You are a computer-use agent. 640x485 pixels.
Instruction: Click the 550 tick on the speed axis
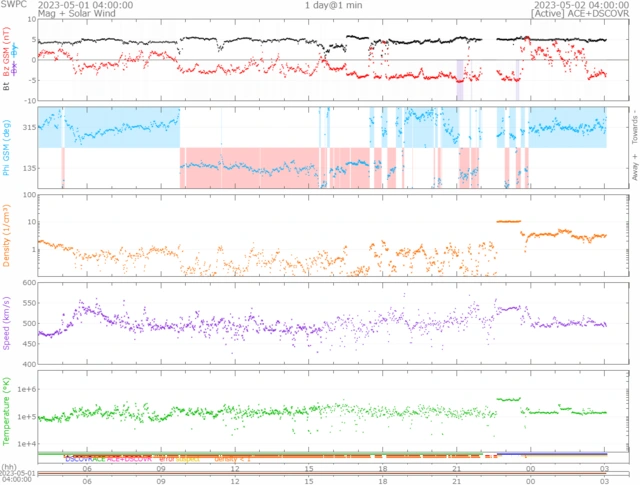(29, 303)
